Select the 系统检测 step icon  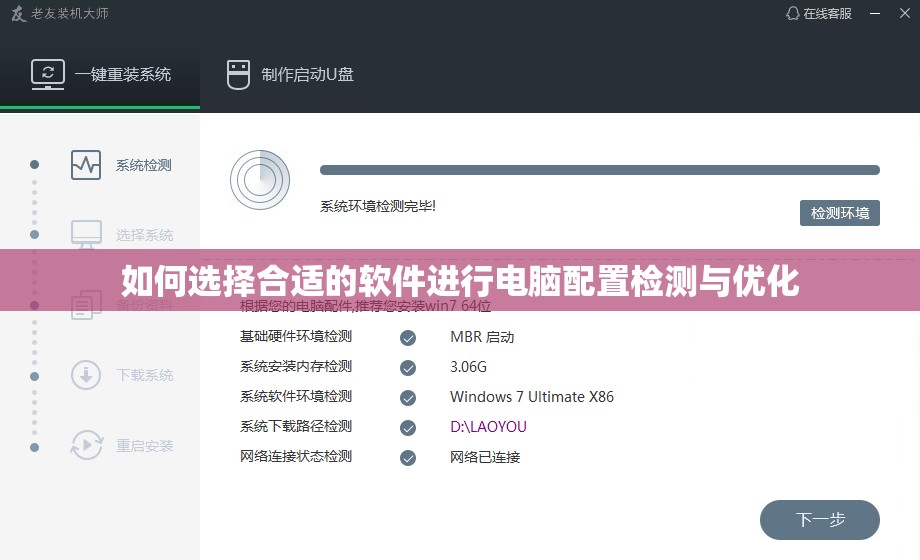(x=86, y=165)
